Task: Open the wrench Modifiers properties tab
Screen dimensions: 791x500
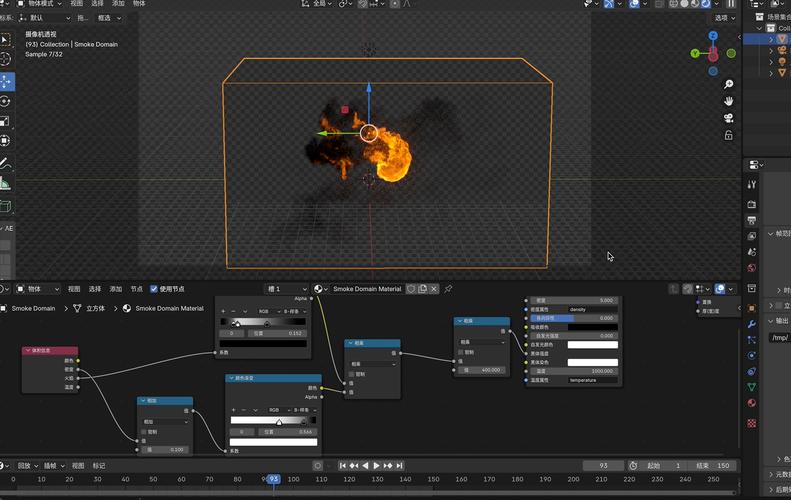Action: click(752, 324)
